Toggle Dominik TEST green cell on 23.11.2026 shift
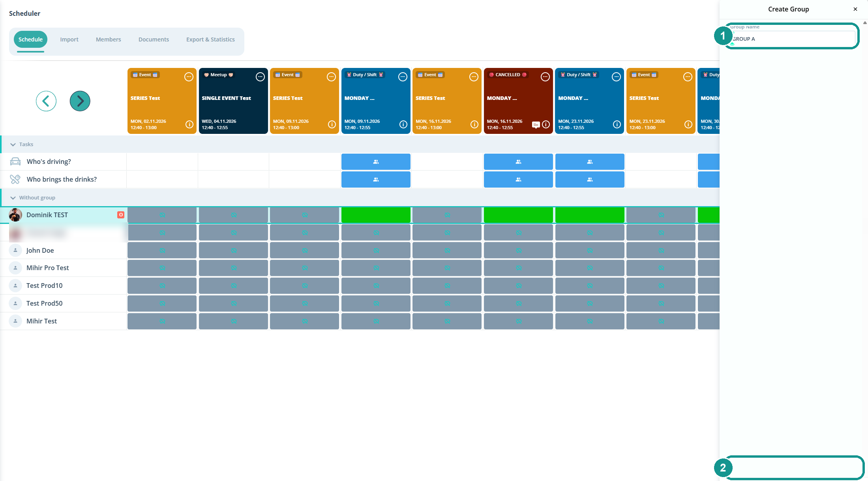This screenshot has width=868, height=481. [x=590, y=215]
